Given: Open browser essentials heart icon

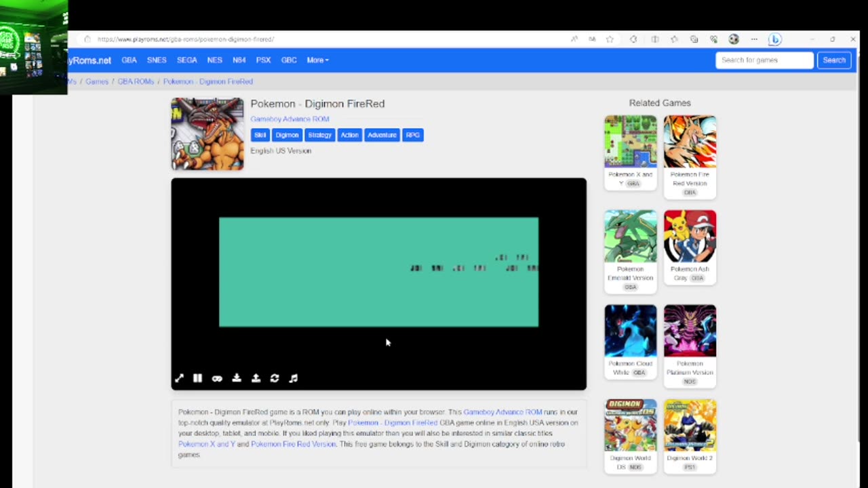Looking at the screenshot, I should point(713,39).
